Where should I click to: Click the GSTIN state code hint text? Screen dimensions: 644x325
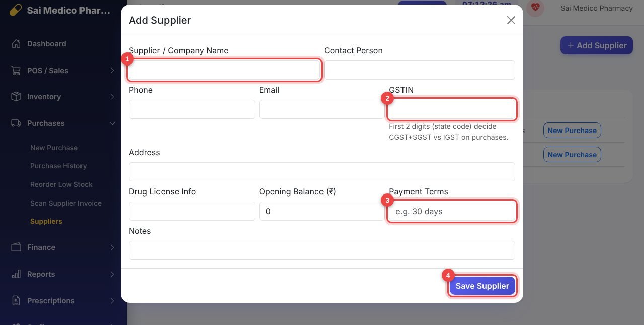point(448,132)
